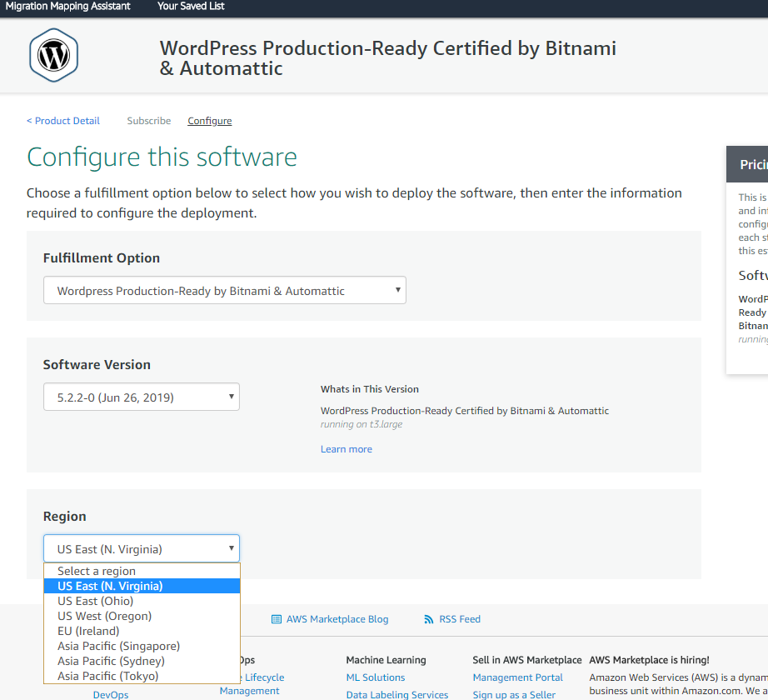Click 'AWS Marketplace is hiring!' heading
This screenshot has height=700, width=768.
pos(650,660)
